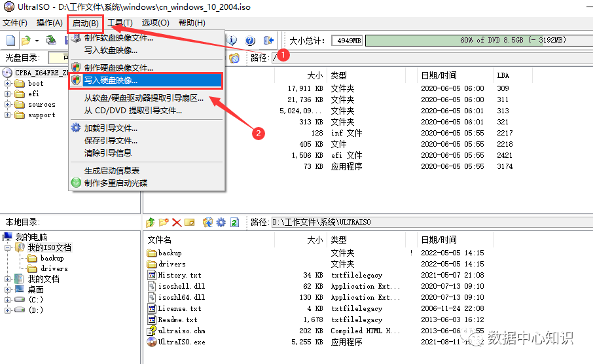The height and width of the screenshot is (364, 593).
Task: Select the drivers folder under 我的ISO文档
Action: pyautogui.click(x=54, y=268)
